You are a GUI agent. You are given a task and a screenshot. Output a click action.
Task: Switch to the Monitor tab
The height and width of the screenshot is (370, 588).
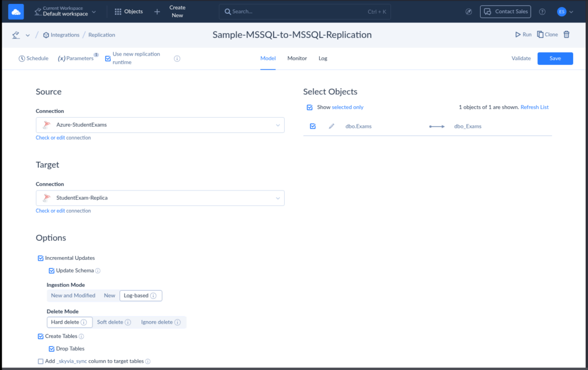tap(297, 59)
